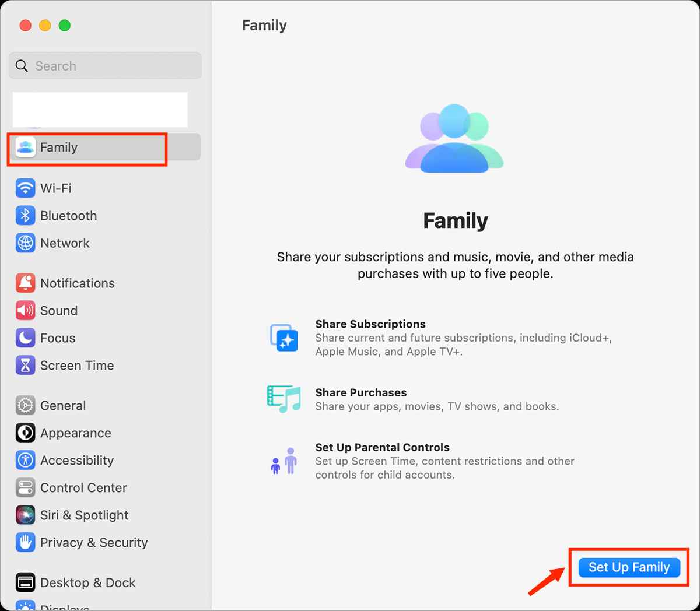Click the Siri & Spotlight icon
This screenshot has height=611, width=700.
(25, 515)
